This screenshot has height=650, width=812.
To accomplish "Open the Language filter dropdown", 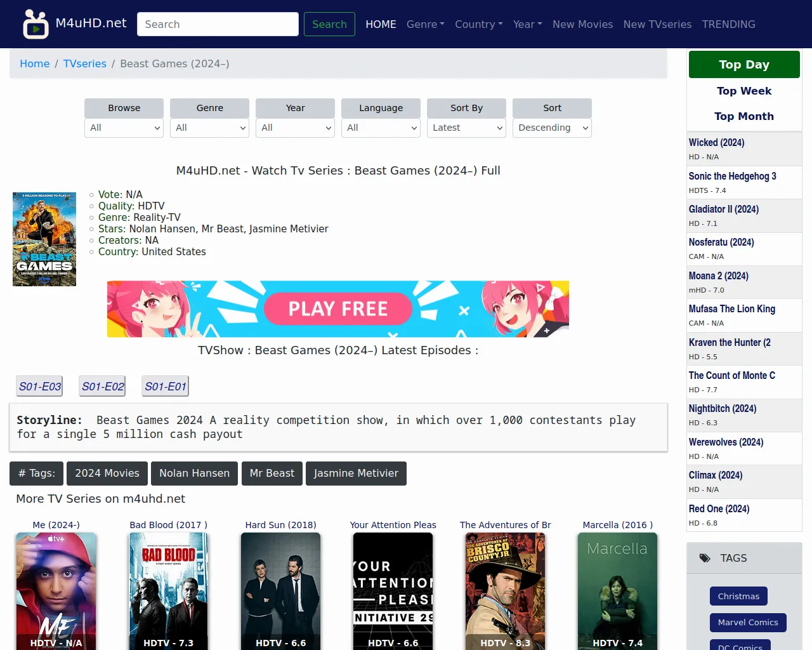I will (x=381, y=128).
